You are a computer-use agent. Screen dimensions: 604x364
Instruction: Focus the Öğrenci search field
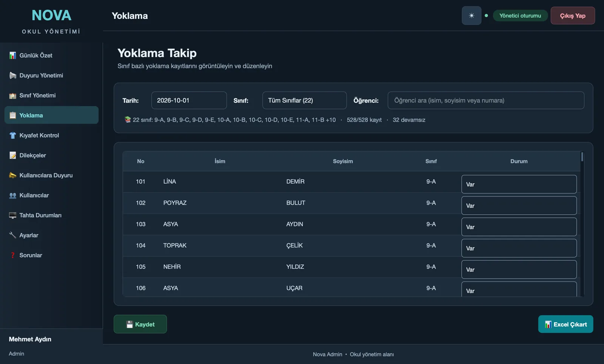tap(486, 100)
